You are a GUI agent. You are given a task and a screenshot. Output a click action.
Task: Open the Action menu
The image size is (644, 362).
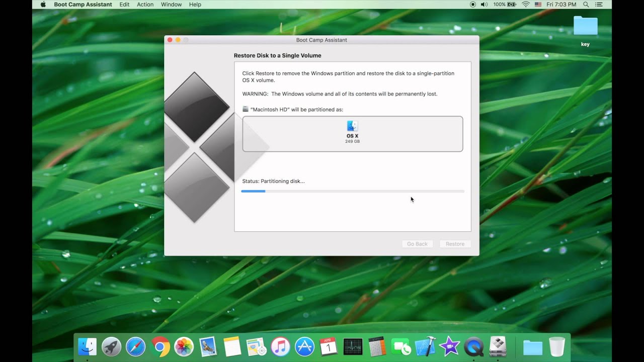(x=145, y=5)
